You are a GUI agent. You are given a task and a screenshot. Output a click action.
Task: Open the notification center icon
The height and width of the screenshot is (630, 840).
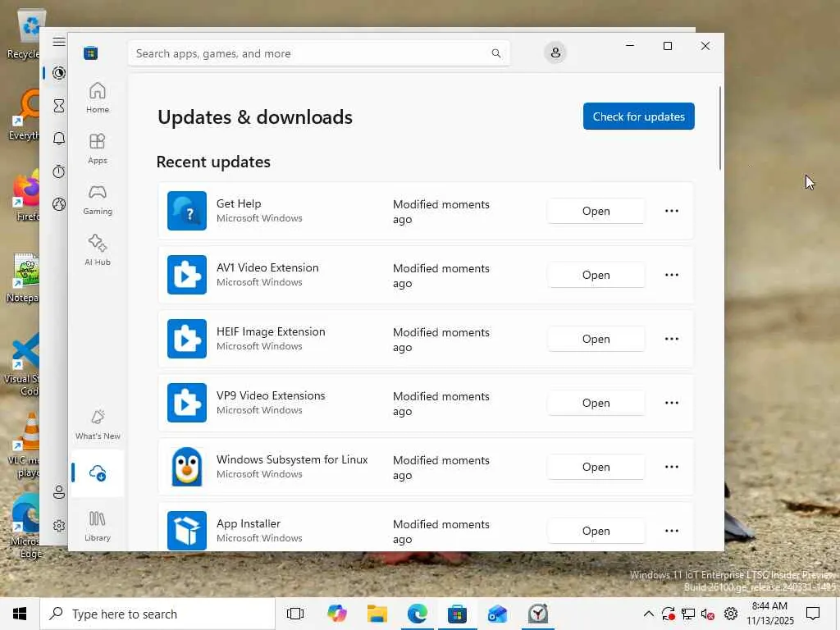click(x=813, y=614)
